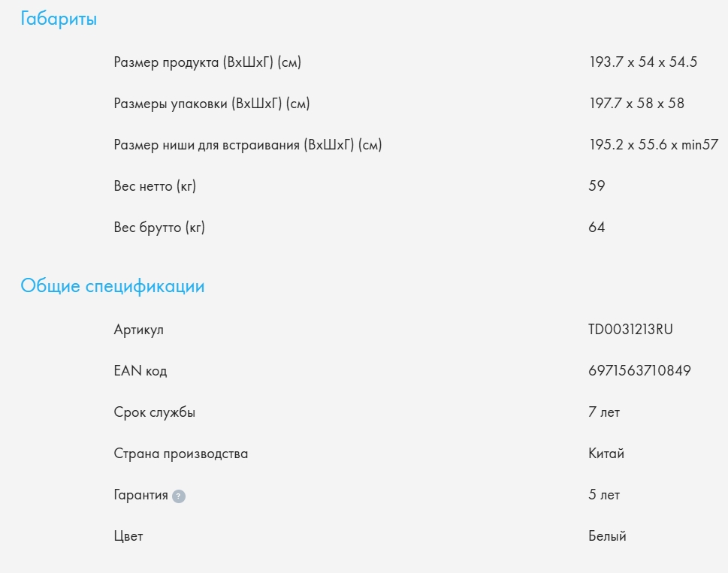The width and height of the screenshot is (728, 573).
Task: Click the gross weight value 64
Action: 597,228
